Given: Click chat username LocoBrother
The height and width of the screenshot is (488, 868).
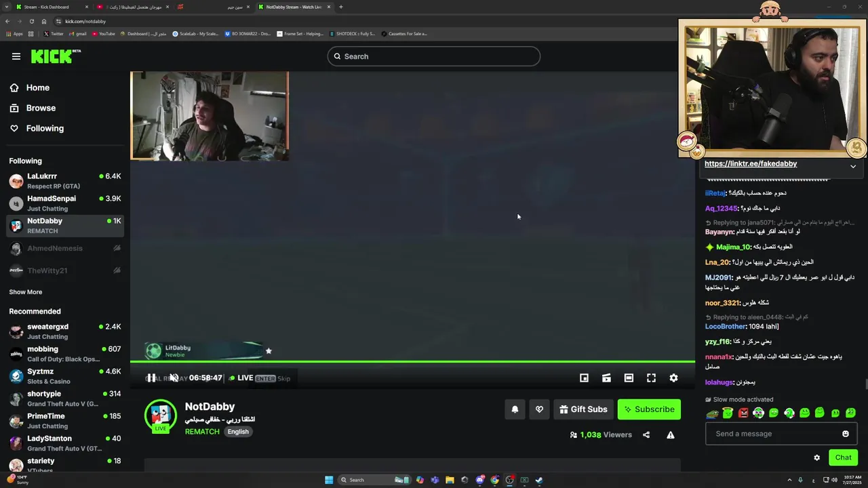Looking at the screenshot, I should pos(725,327).
